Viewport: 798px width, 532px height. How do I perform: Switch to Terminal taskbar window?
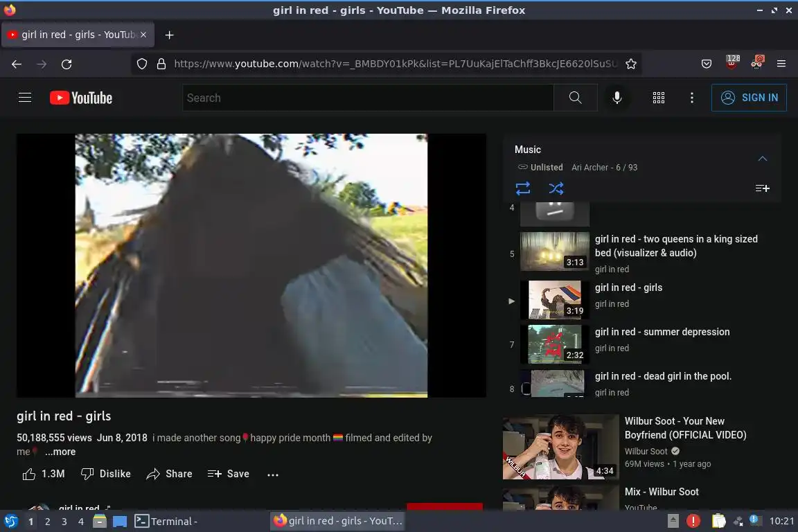click(x=166, y=522)
